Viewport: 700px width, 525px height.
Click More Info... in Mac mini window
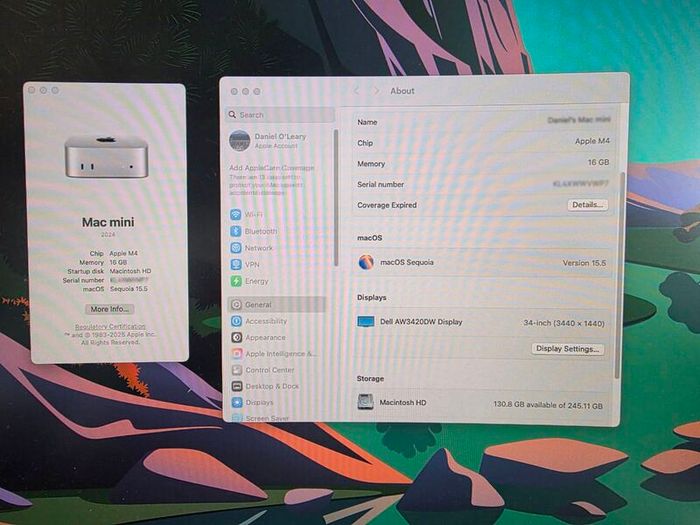coord(109,309)
